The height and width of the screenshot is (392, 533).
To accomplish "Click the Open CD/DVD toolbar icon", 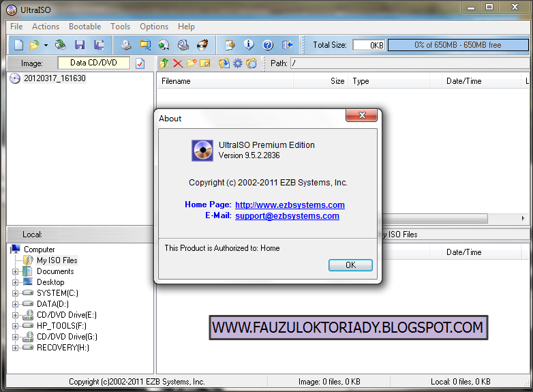I will point(61,45).
